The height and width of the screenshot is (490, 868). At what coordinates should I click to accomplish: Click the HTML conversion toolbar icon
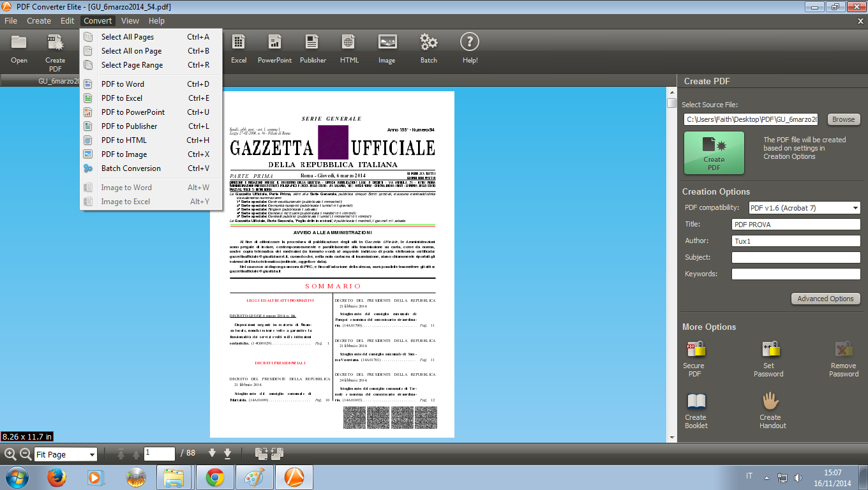click(x=349, y=48)
